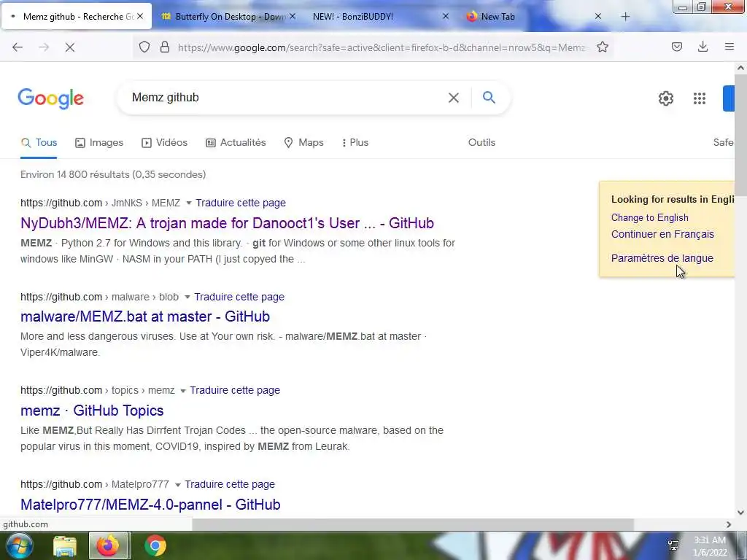Viewport: 747px width, 560px height.
Task: Click the network icon in system tray
Action: click(x=673, y=545)
